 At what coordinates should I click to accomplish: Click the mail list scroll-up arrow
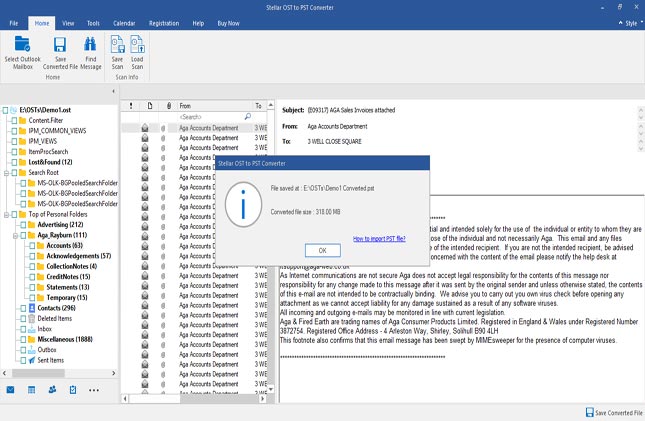[x=271, y=105]
